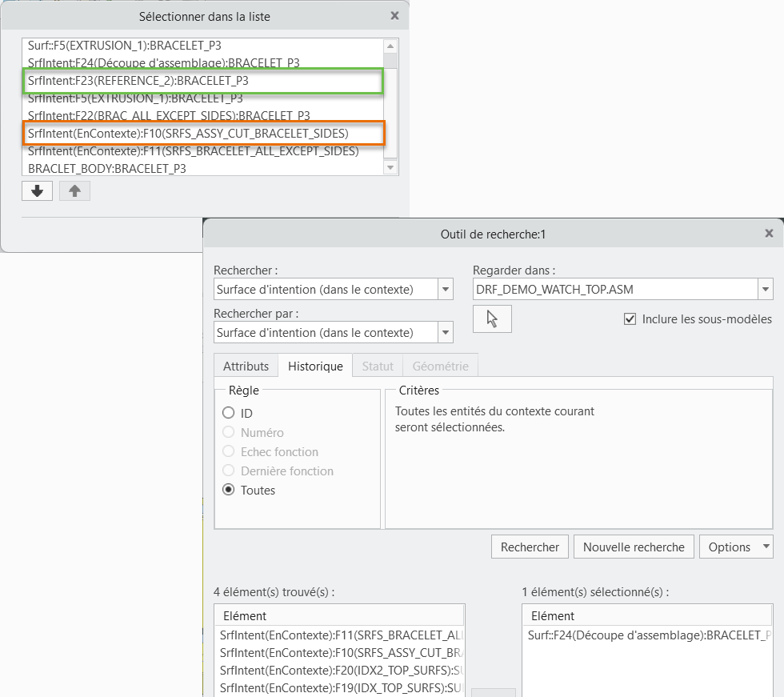Select SrfIntent:F23(REFERENCE_2):BRACELET_P3 row

click(x=202, y=81)
